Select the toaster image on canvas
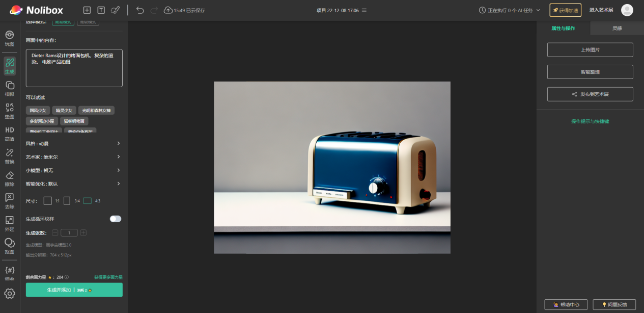The height and width of the screenshot is (313, 644). [x=332, y=167]
